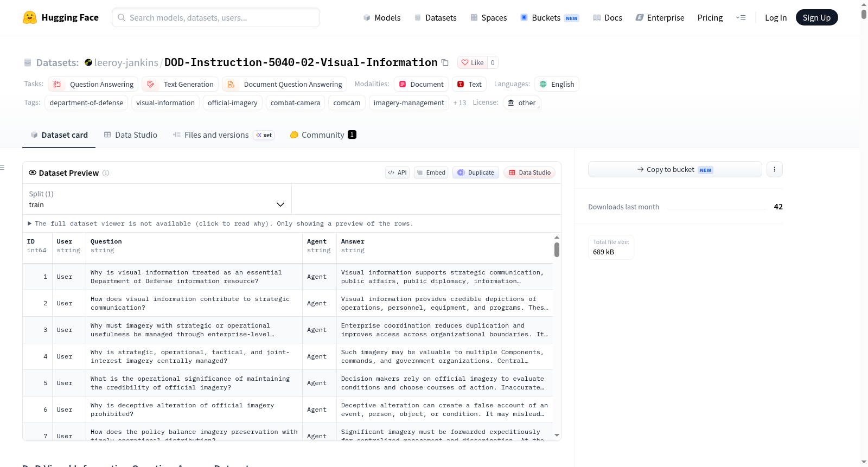Switch to Files and versions tab
This screenshot has height=467, width=868.
coord(223,135)
